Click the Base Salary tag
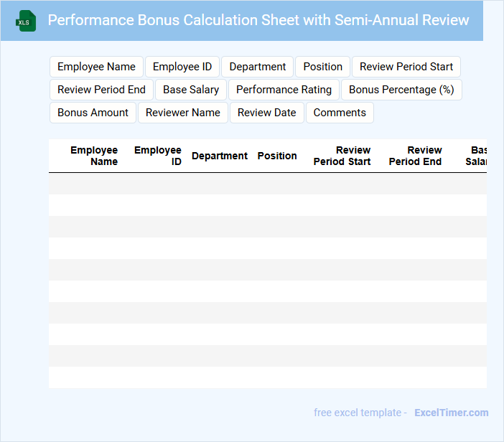Image resolution: width=504 pixels, height=442 pixels. [x=191, y=90]
